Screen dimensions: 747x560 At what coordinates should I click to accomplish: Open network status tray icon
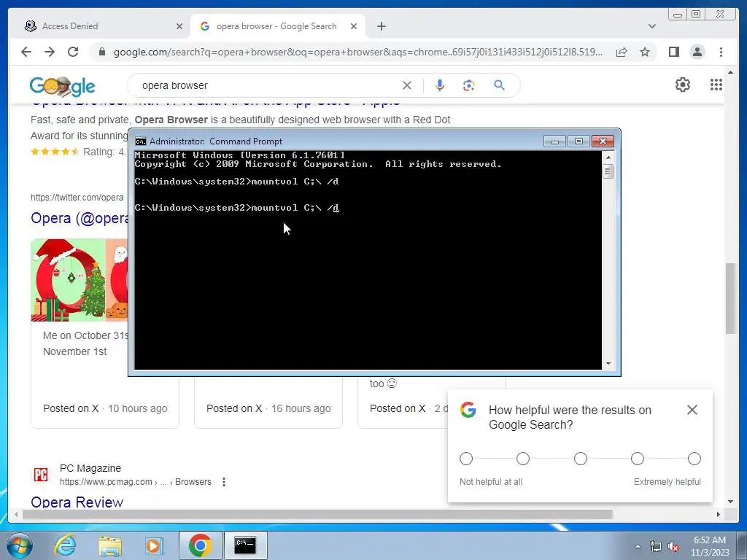pos(656,546)
